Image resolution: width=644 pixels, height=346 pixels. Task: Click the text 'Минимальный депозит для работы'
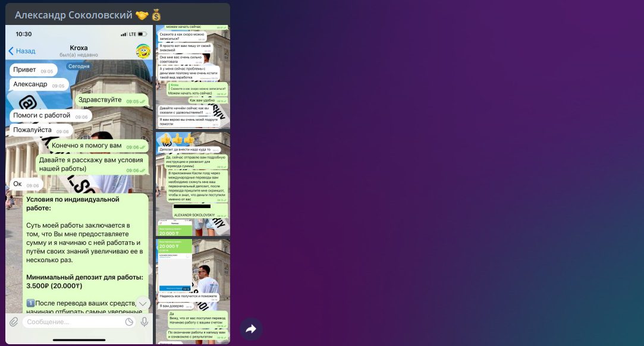[84, 277]
